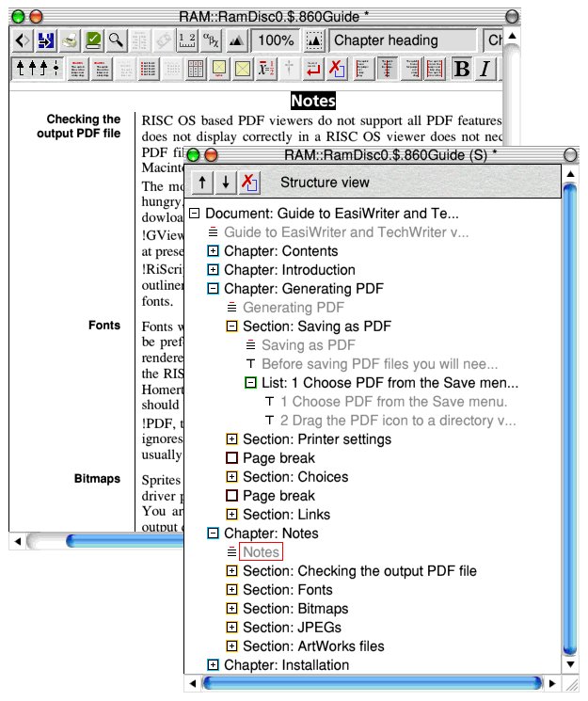The image size is (588, 701).
Task: Click the move up arrow in Structure view
Action: pyautogui.click(x=202, y=182)
